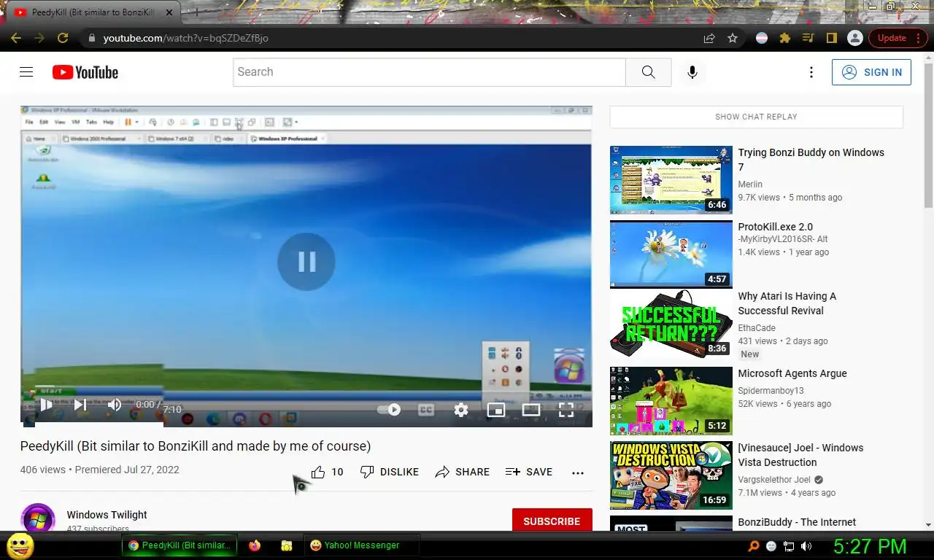Viewport: 934px width, 560px height.
Task: Go to the YouTube home logo
Action: tap(85, 72)
